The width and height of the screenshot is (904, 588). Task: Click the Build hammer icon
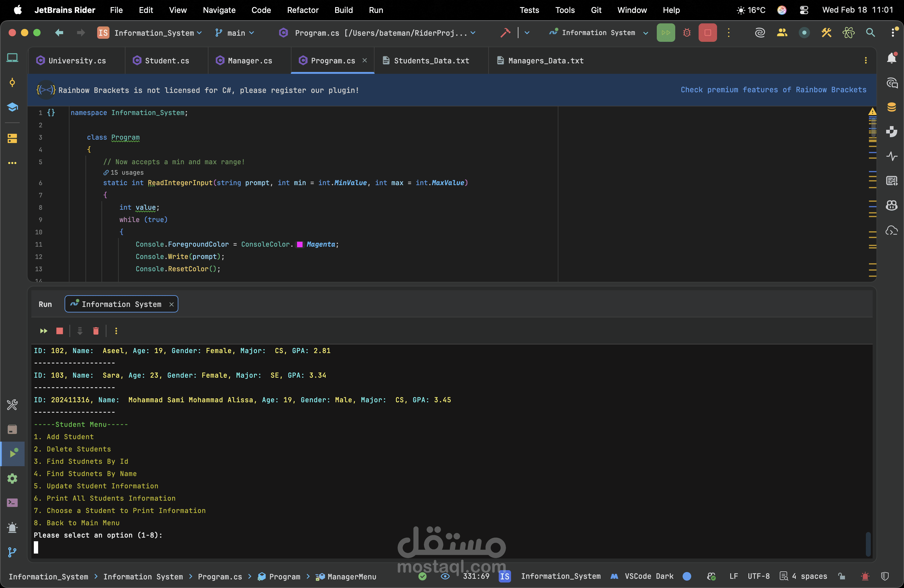pyautogui.click(x=505, y=33)
